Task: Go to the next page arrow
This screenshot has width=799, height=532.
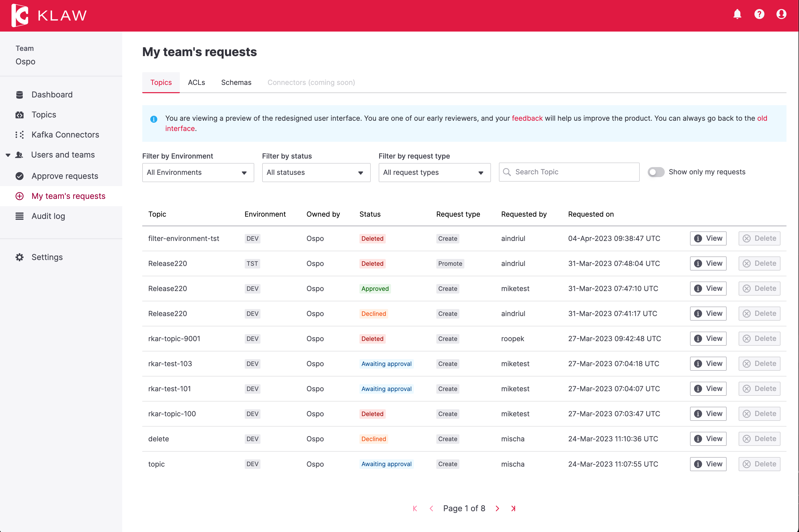Action: tap(497, 508)
